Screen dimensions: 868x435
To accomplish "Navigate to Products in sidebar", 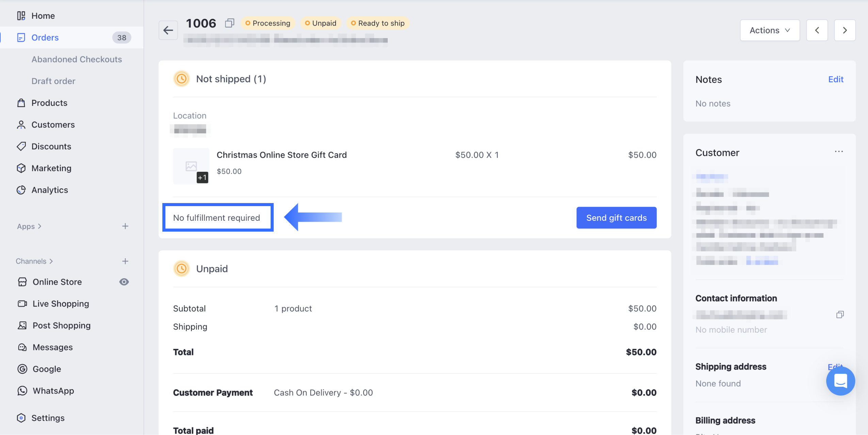I will 49,103.
